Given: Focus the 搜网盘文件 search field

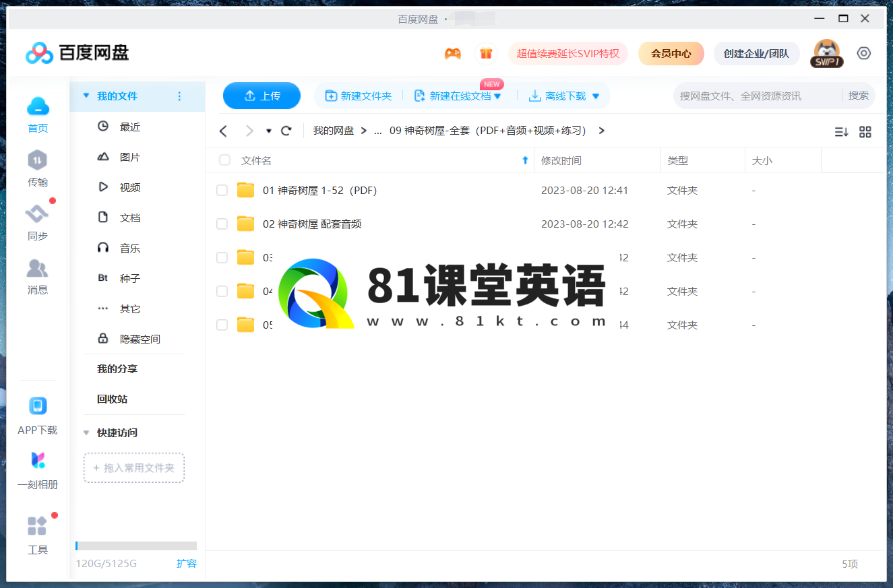Looking at the screenshot, I should tap(758, 96).
